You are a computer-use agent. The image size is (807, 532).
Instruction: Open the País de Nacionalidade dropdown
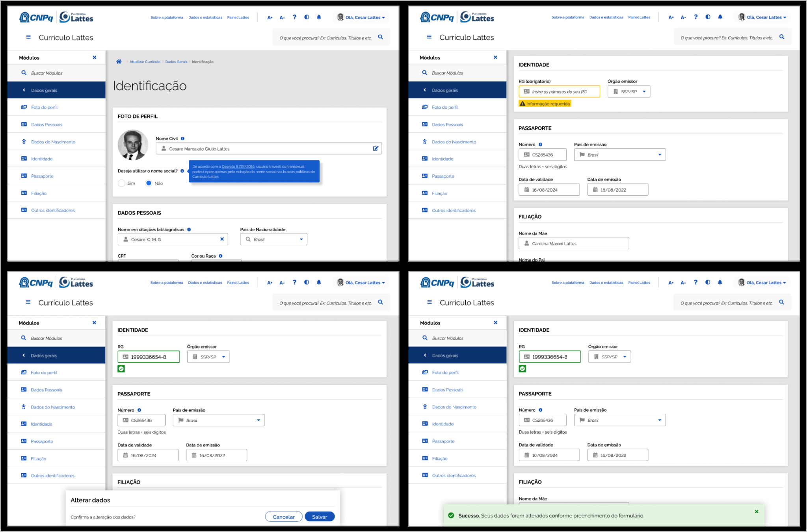(x=273, y=239)
